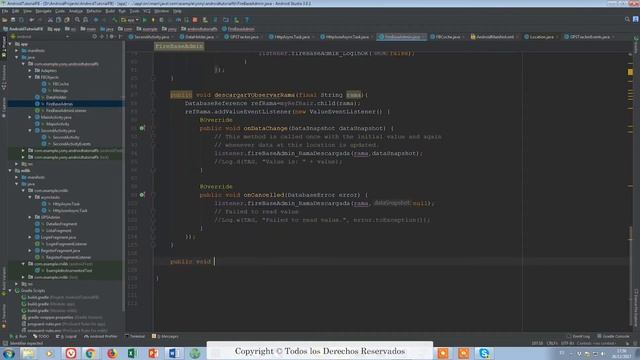Collapse the asynctasks package node

pyautogui.click(x=30, y=197)
